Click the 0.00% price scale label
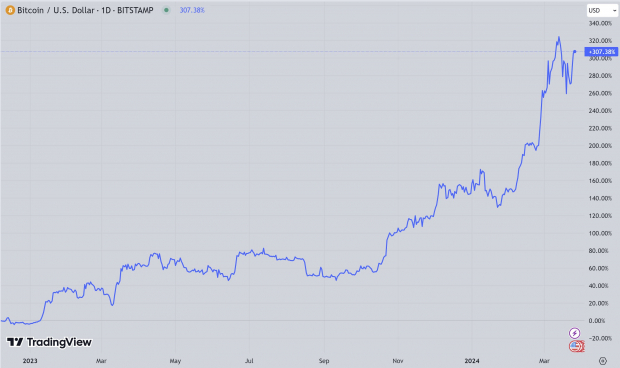 (597, 321)
